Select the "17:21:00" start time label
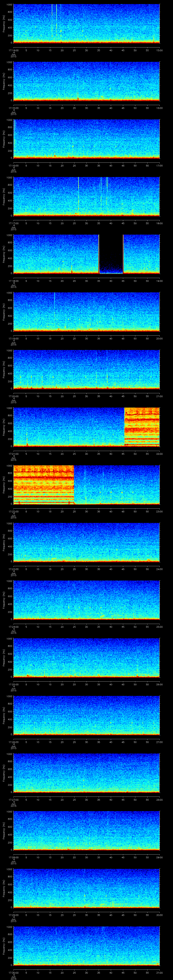 pos(13,454)
